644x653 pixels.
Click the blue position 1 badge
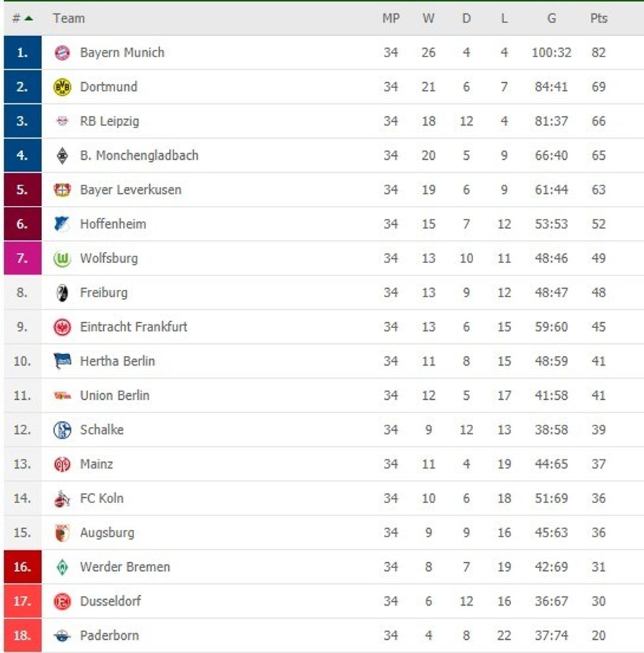pyautogui.click(x=22, y=53)
